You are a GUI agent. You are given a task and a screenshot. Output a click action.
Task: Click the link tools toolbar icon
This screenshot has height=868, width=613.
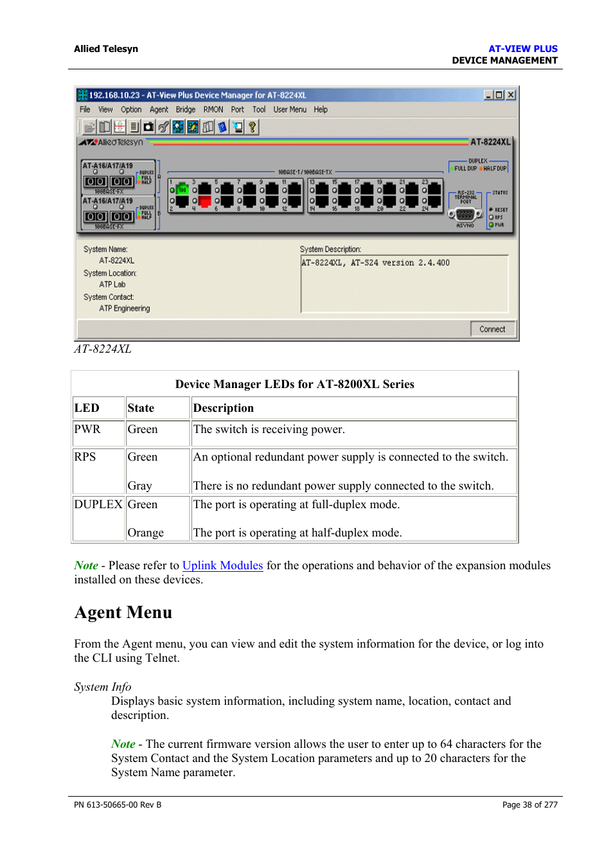[163, 127]
